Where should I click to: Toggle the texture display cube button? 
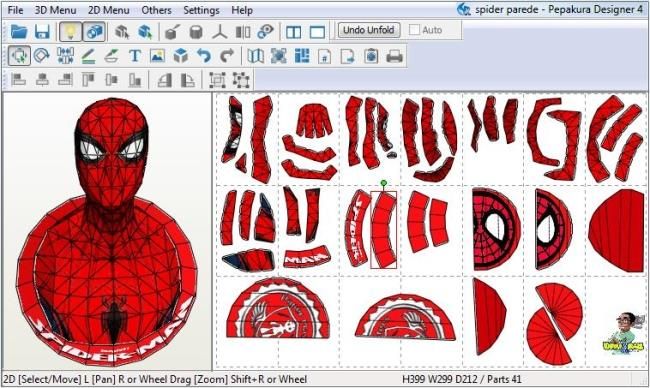tap(95, 32)
